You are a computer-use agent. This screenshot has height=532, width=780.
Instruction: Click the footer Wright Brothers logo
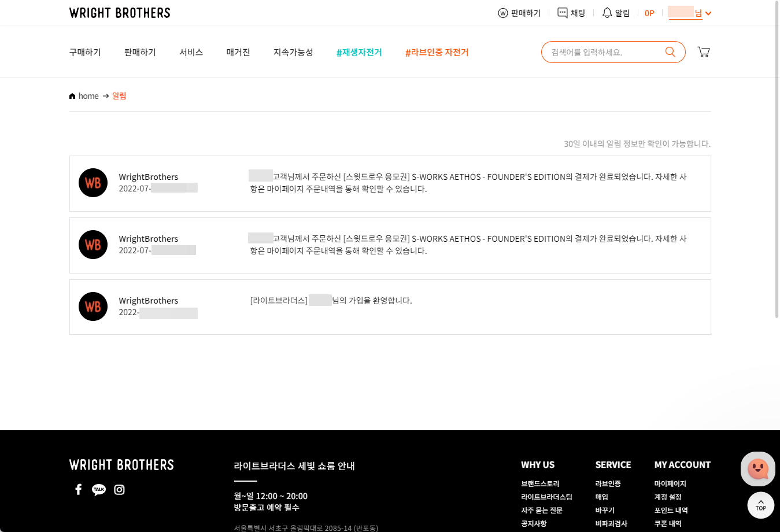point(121,465)
